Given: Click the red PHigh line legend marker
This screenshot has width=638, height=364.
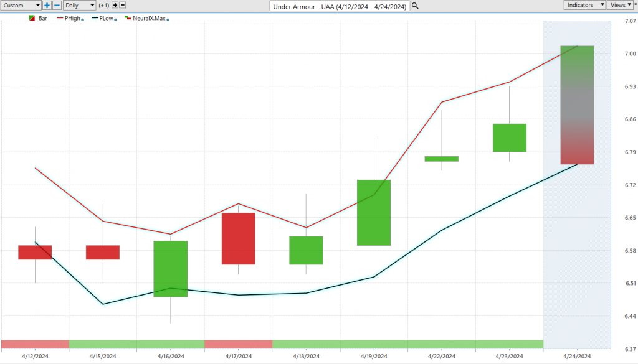Looking at the screenshot, I should click(x=60, y=18).
